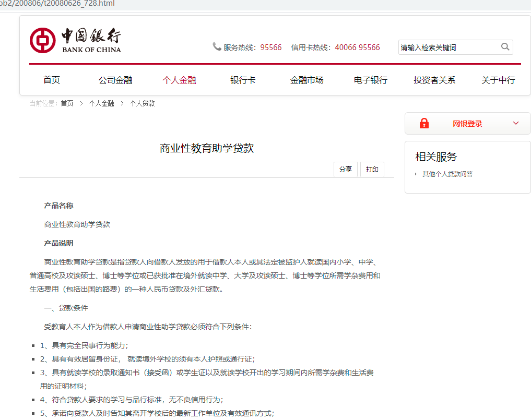
Task: Open the 关于中行 menu item
Action: click(x=498, y=80)
